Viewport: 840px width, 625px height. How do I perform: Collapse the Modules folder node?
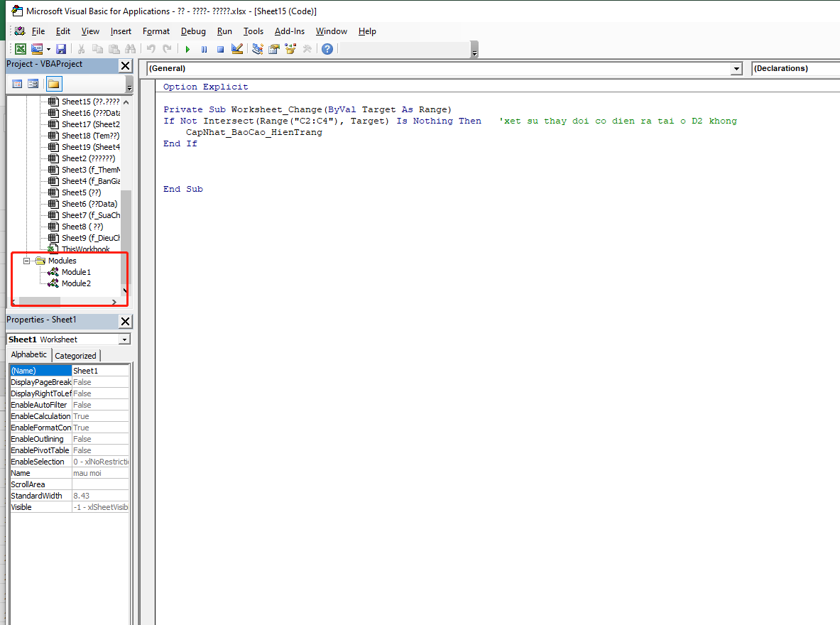pyautogui.click(x=26, y=261)
